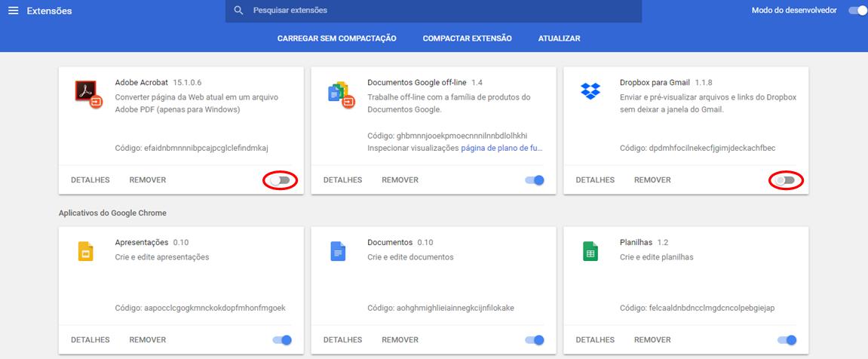The image size is (868, 359).
Task: Open DETALHES for Documentos Google off-line
Action: tap(342, 180)
